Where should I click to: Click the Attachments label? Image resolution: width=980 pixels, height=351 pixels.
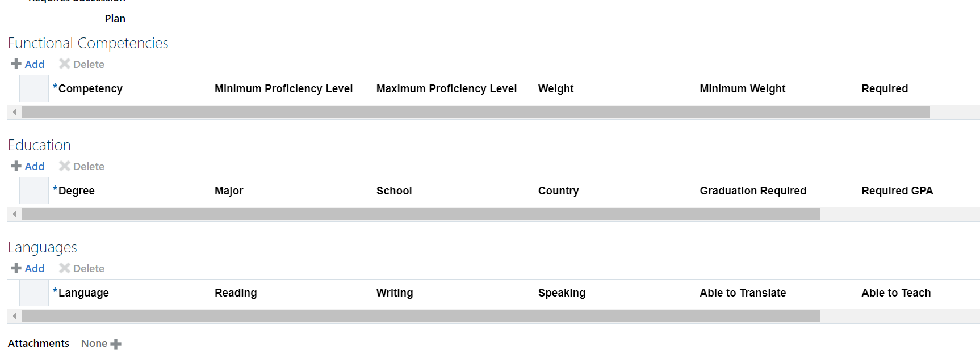[x=38, y=343]
